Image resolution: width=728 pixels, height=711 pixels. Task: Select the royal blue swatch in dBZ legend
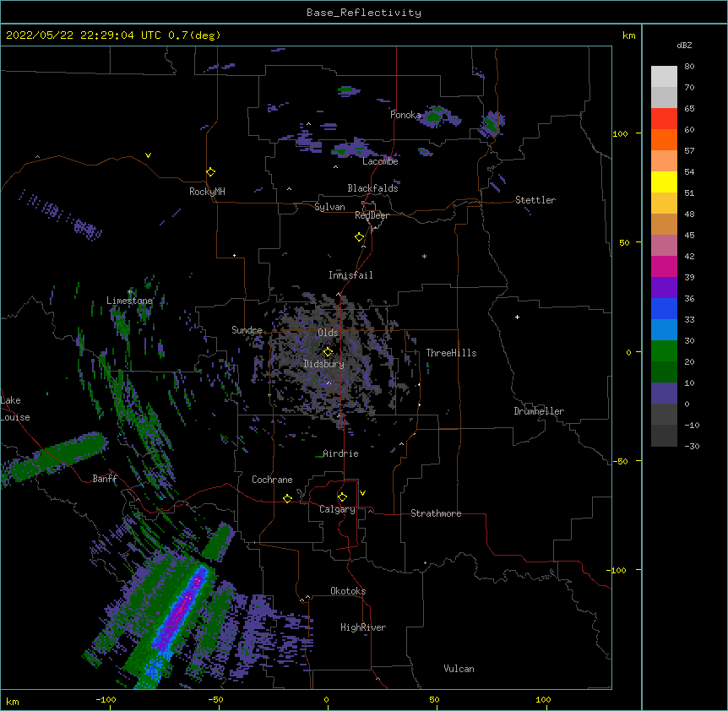(664, 308)
